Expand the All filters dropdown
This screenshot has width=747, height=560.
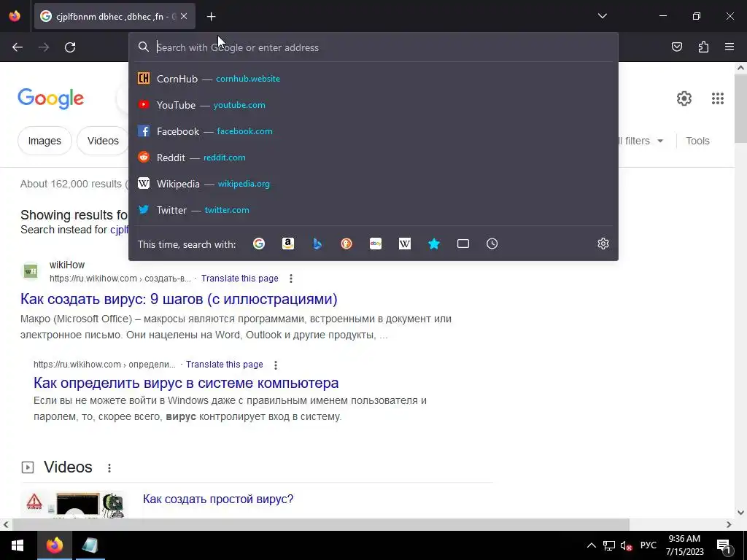(x=640, y=141)
